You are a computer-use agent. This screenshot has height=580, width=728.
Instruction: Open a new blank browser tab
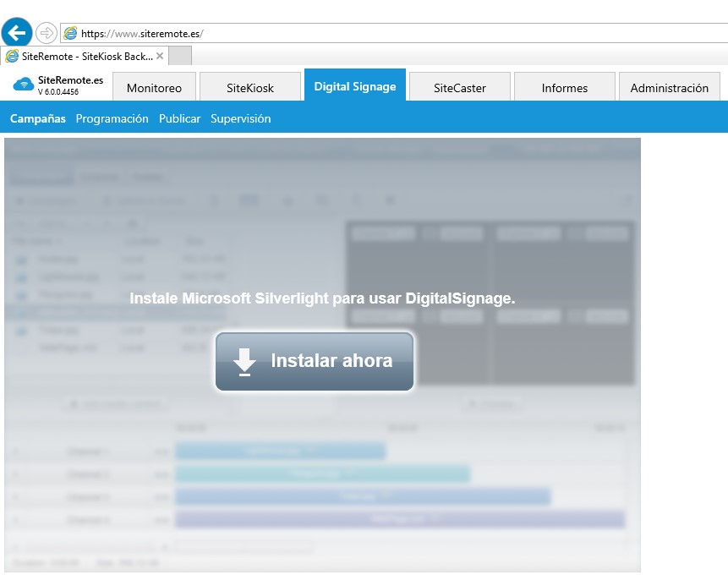180,56
